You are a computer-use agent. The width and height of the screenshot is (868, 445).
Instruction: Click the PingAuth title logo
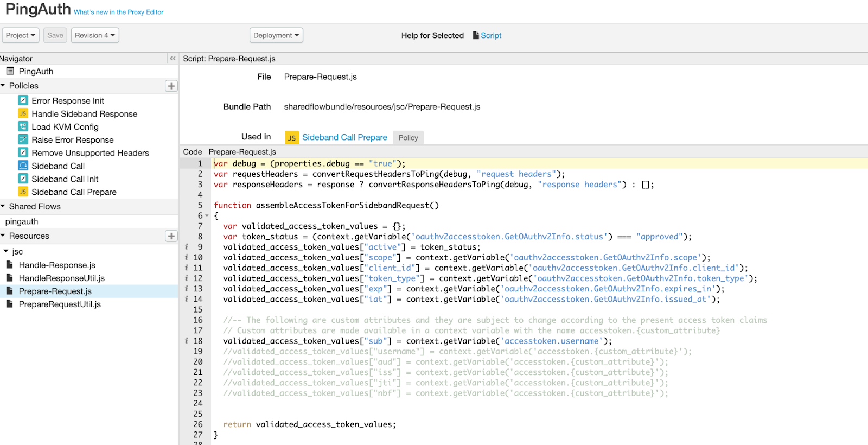click(x=38, y=9)
